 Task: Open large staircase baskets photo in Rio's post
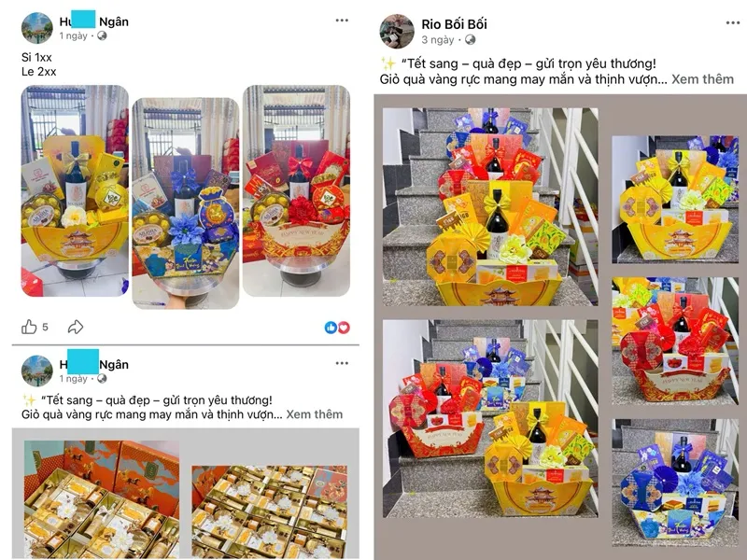coord(490,206)
